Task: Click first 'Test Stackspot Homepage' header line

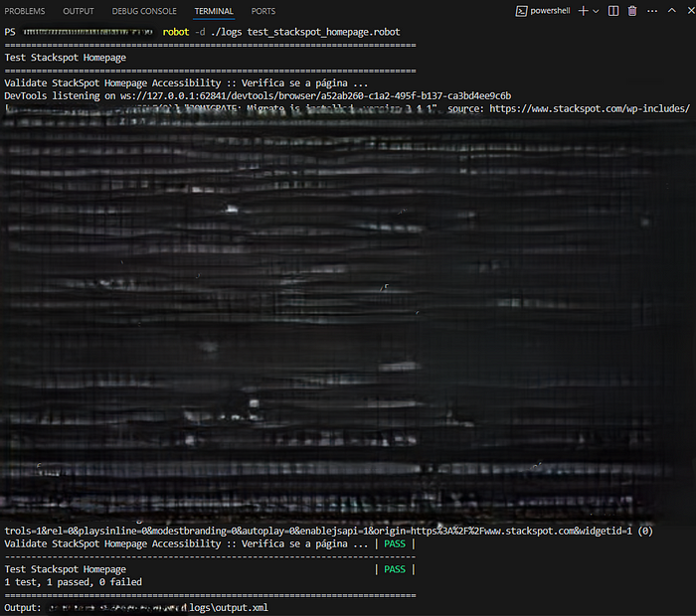Action: coord(66,58)
